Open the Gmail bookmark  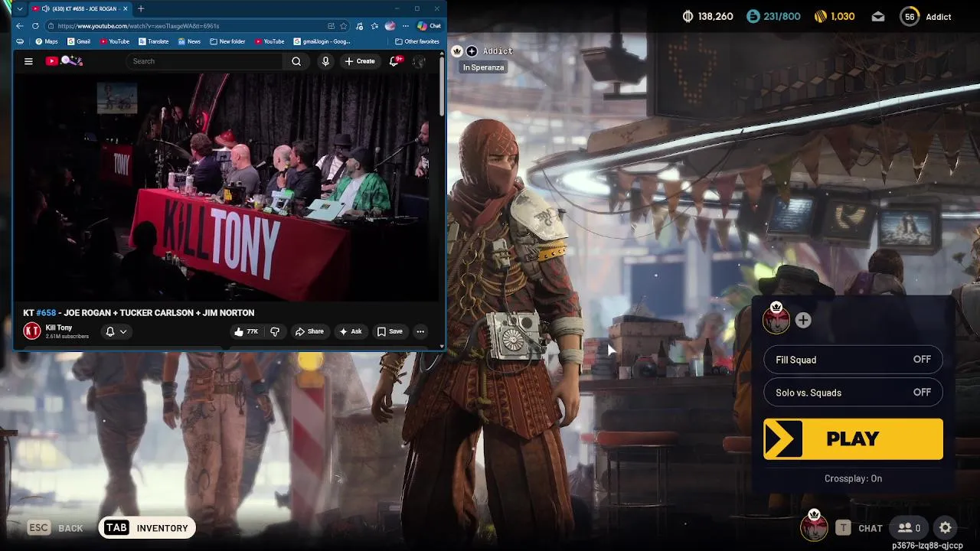pos(79,41)
